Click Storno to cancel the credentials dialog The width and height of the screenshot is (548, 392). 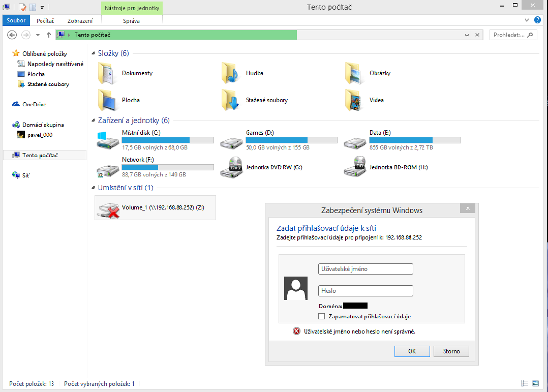[451, 351]
